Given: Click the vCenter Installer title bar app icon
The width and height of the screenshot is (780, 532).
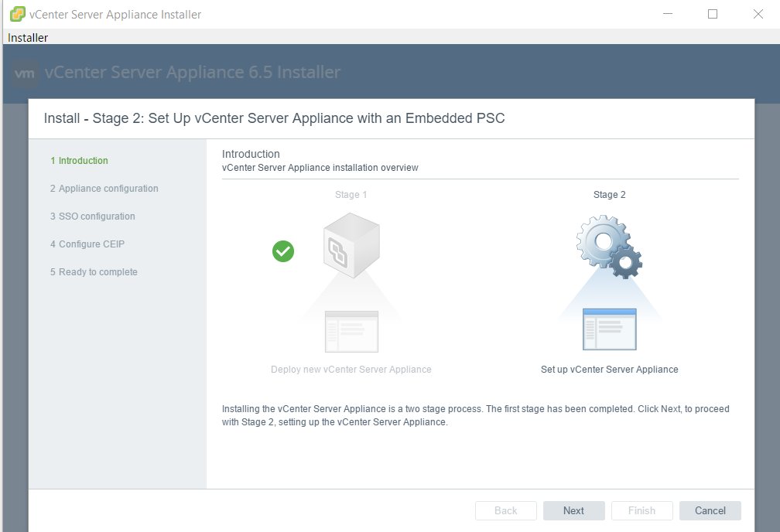Looking at the screenshot, I should coord(17,14).
